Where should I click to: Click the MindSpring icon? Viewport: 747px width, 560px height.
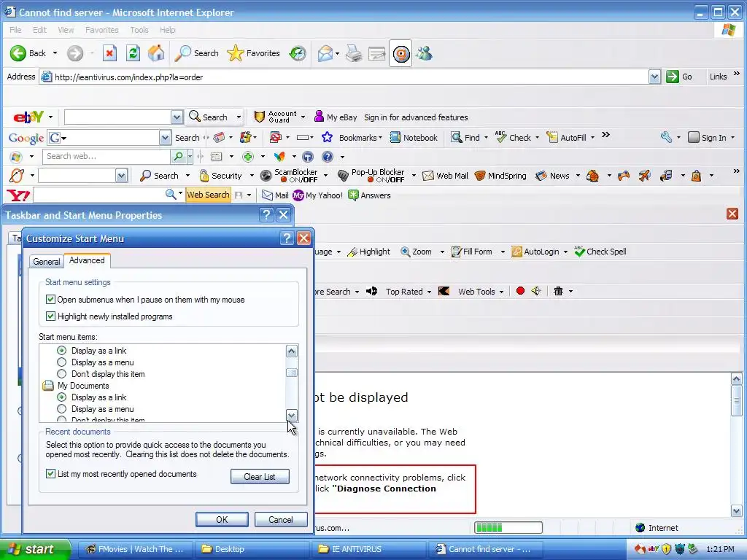tap(480, 176)
